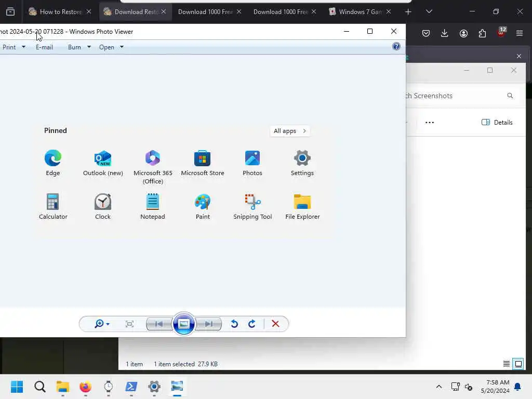Rotate the image clockwise
This screenshot has height=399, width=532.
click(252, 324)
